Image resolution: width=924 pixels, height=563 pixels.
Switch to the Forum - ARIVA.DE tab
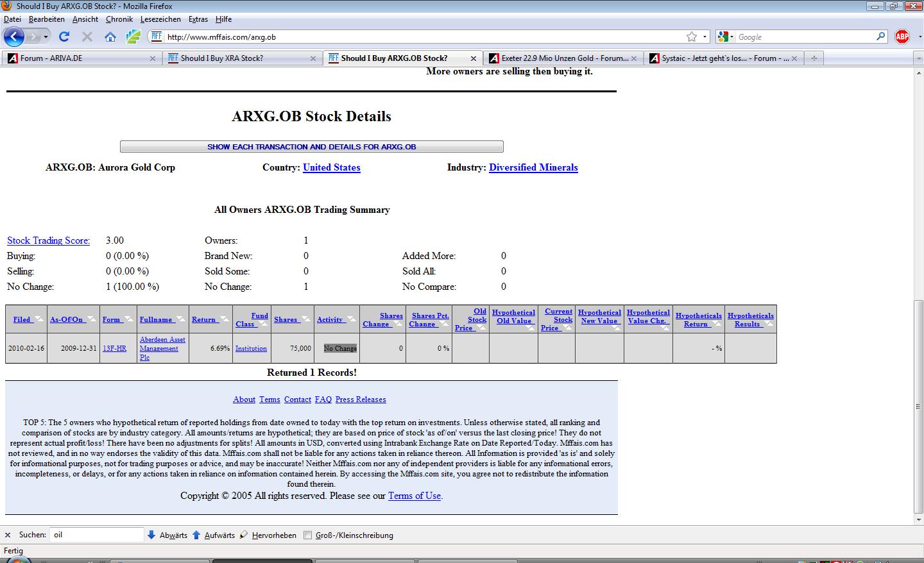80,58
